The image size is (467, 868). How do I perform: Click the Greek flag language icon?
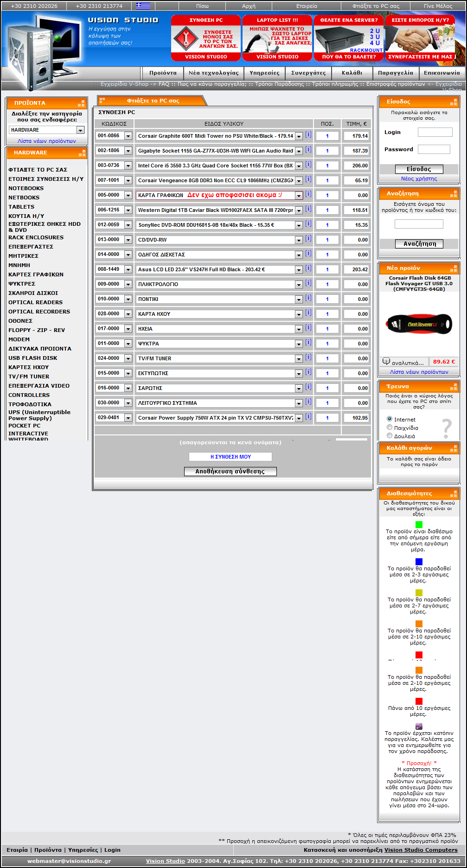[x=143, y=6]
